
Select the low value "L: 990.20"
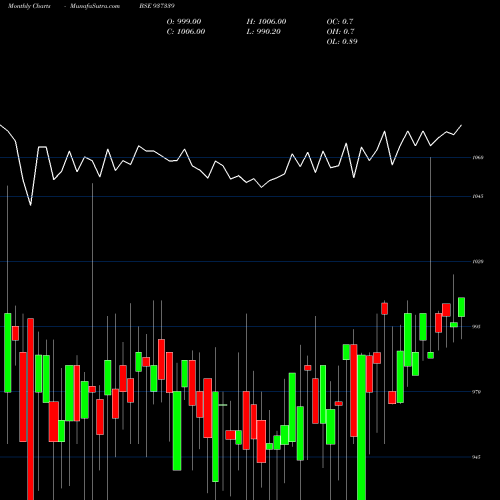pos(264,32)
